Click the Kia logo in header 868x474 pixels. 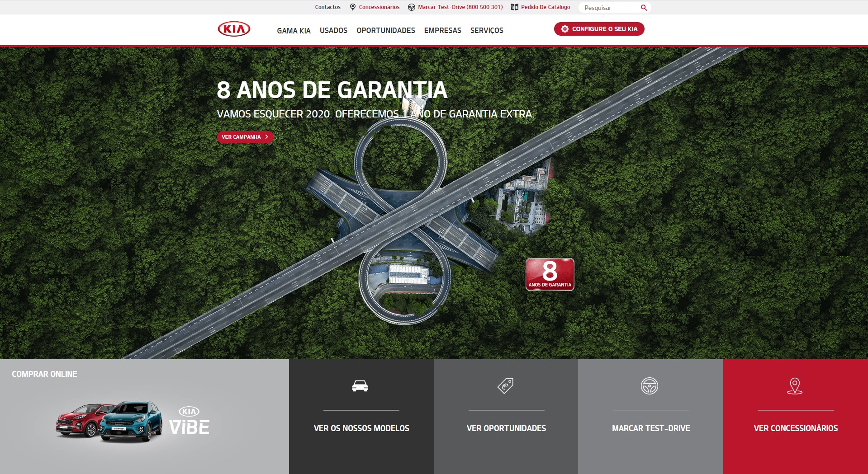click(234, 29)
